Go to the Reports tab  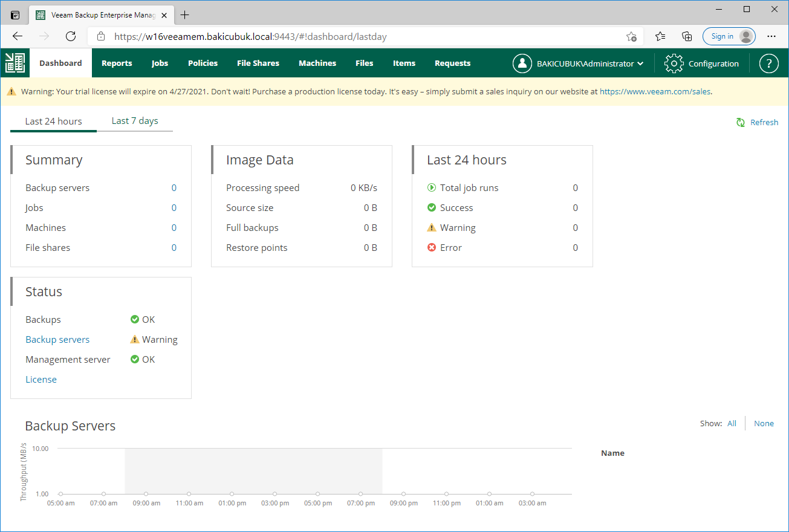tap(117, 63)
